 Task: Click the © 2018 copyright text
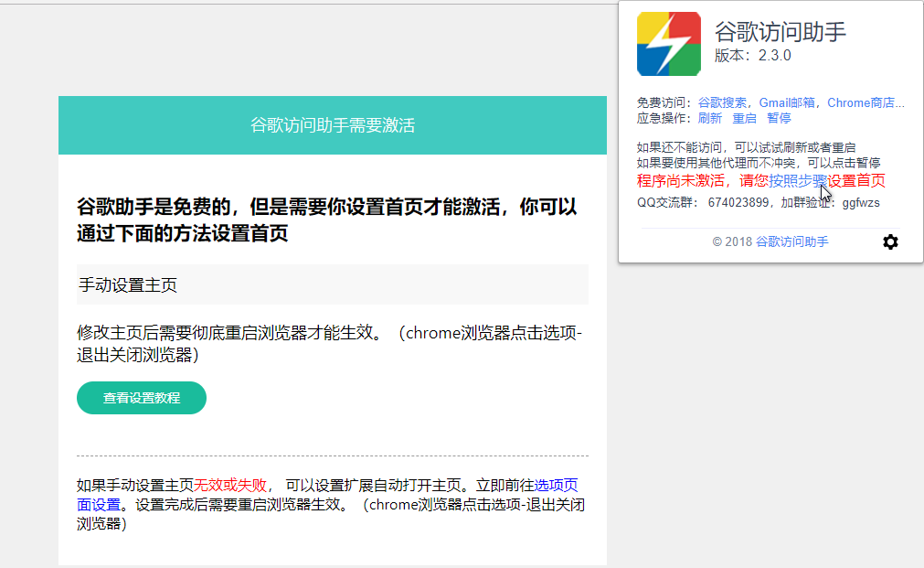pos(732,241)
